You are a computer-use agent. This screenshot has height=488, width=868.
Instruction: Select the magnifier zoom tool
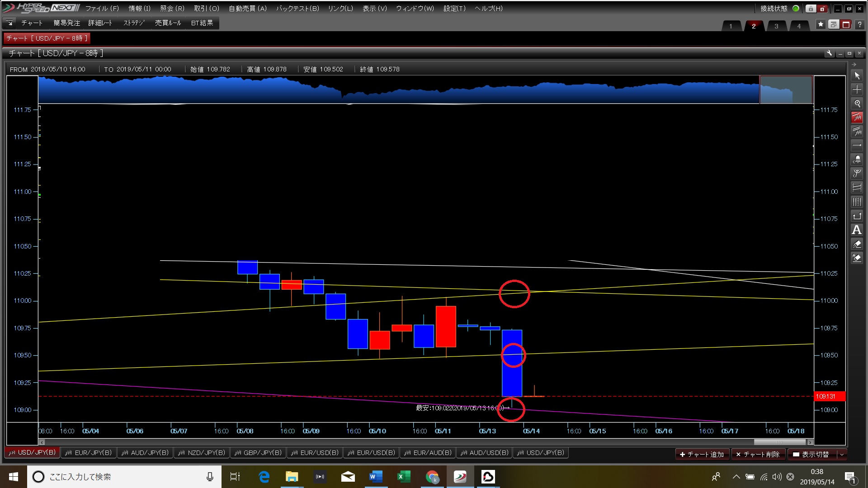[x=857, y=103]
